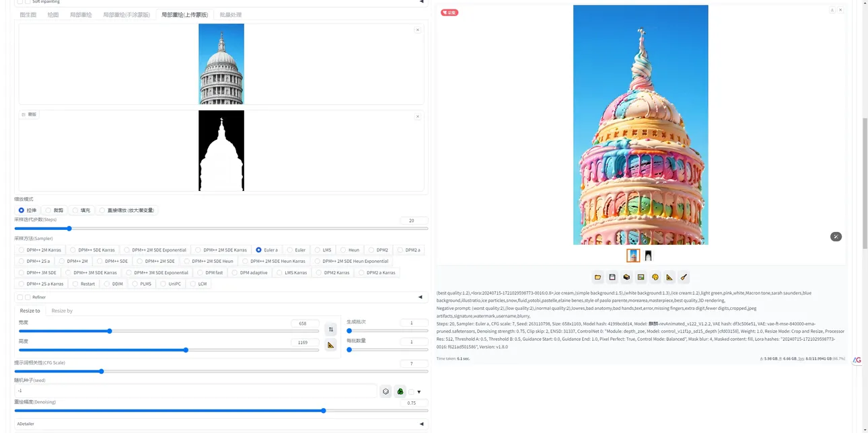The height and width of the screenshot is (433, 868).
Task: Open the 绘图 tab
Action: pos(53,15)
